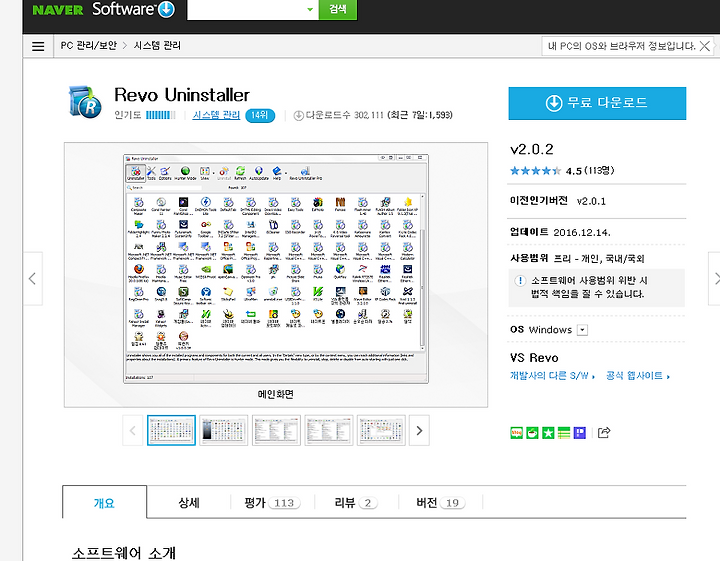Select the fifth screenshot thumbnail
The height and width of the screenshot is (561, 720).
(x=381, y=430)
